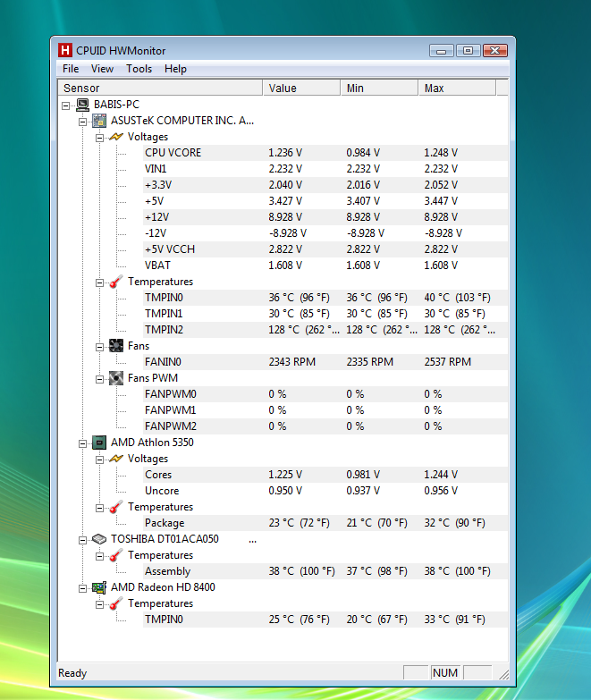Image resolution: width=591 pixels, height=700 pixels.
Task: Close the HWMonitor window
Action: point(495,50)
